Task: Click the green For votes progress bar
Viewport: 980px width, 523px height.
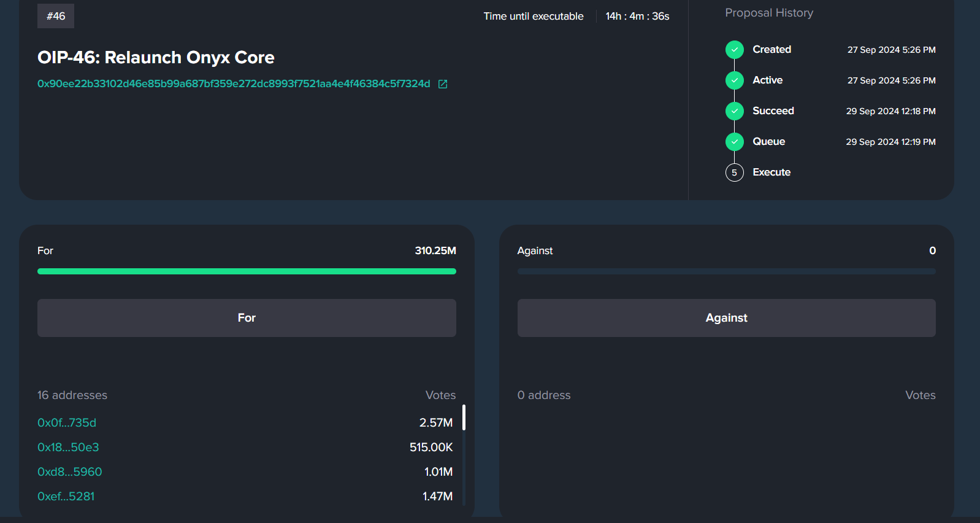Action: click(x=247, y=271)
